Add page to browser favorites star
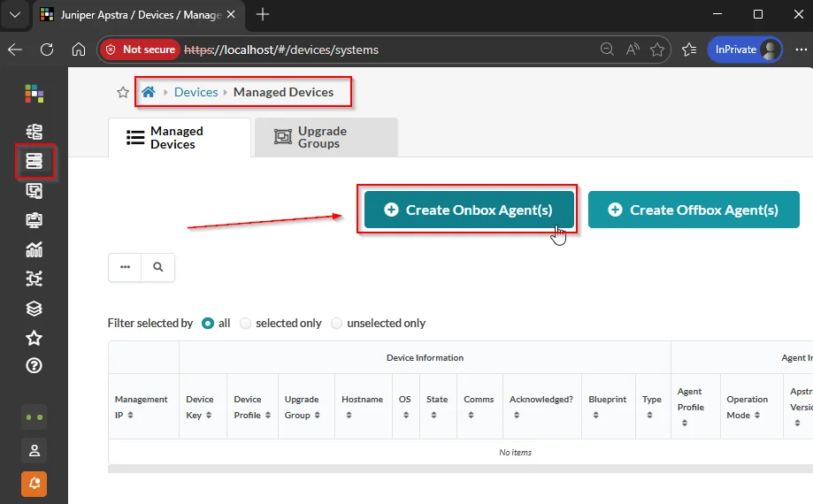813x504 pixels. pos(657,50)
